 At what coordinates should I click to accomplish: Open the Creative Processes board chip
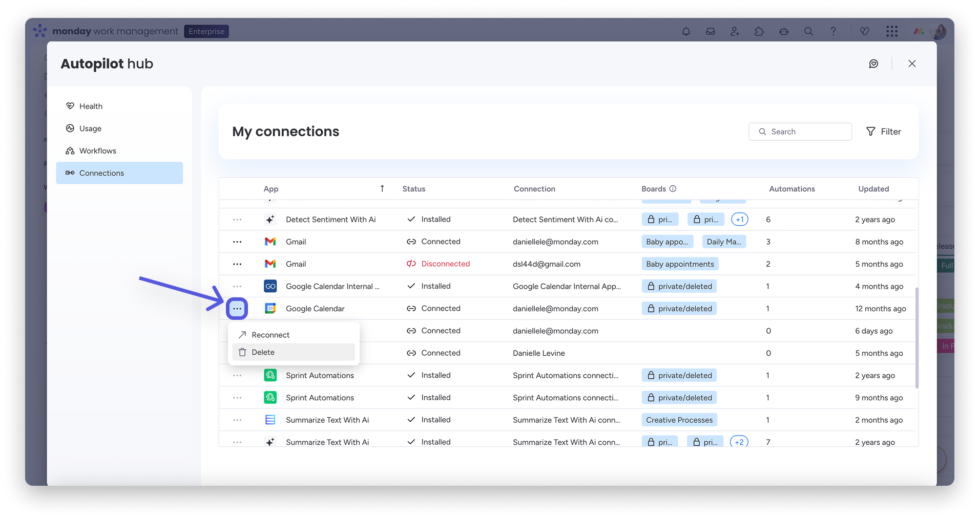click(x=679, y=420)
